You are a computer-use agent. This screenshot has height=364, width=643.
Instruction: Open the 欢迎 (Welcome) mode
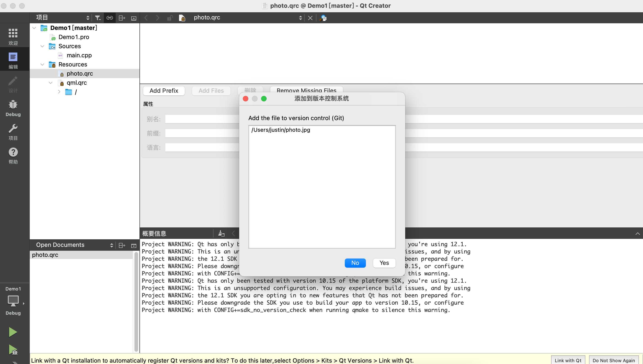[13, 37]
